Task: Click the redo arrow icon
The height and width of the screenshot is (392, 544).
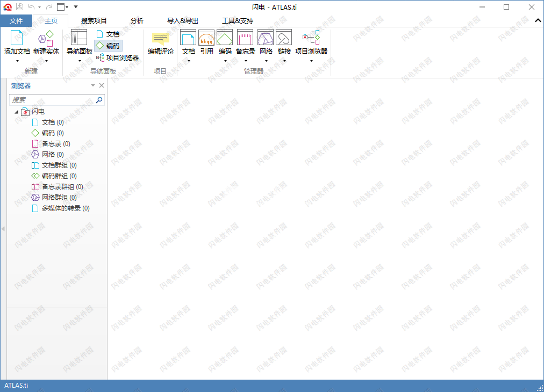Action: (x=49, y=7)
